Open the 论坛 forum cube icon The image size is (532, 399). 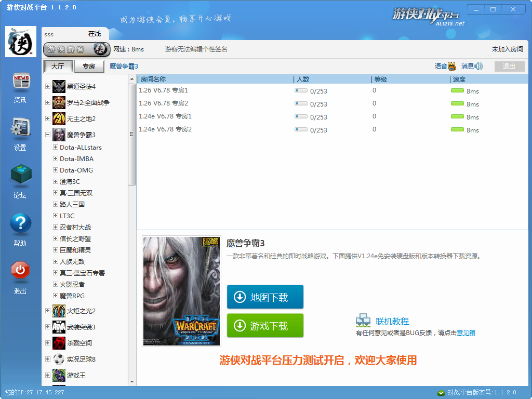[21, 175]
